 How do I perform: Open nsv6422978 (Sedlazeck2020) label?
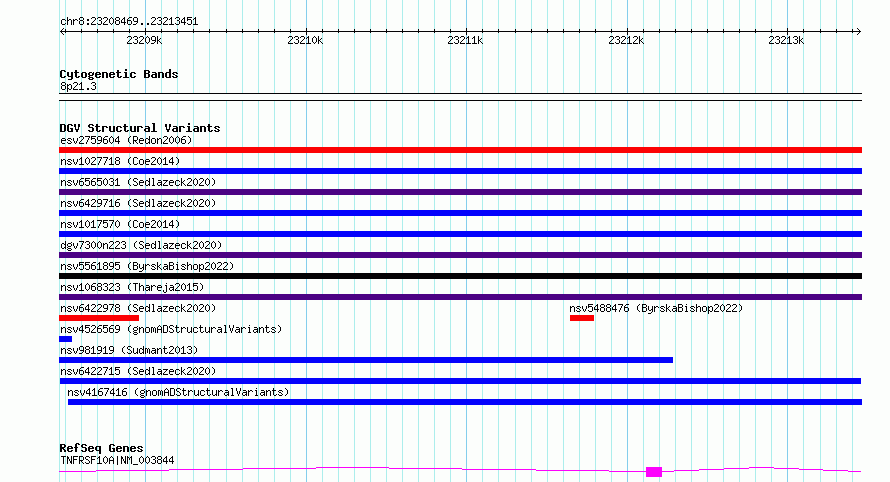point(138,308)
